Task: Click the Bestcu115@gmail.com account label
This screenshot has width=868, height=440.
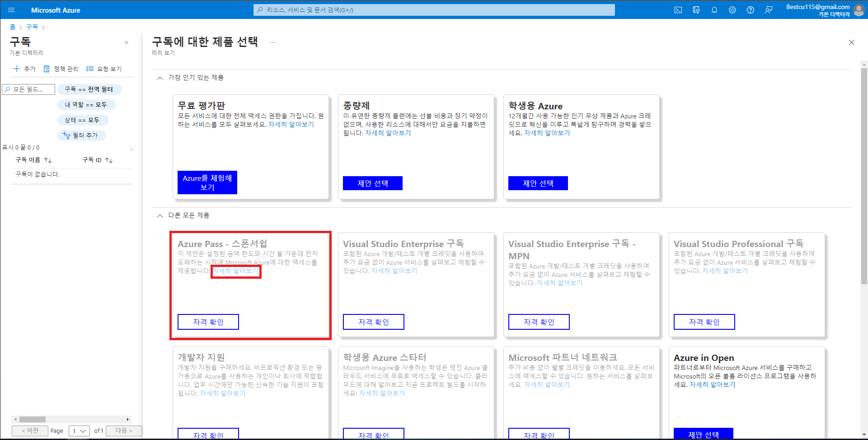Action: click(x=818, y=7)
